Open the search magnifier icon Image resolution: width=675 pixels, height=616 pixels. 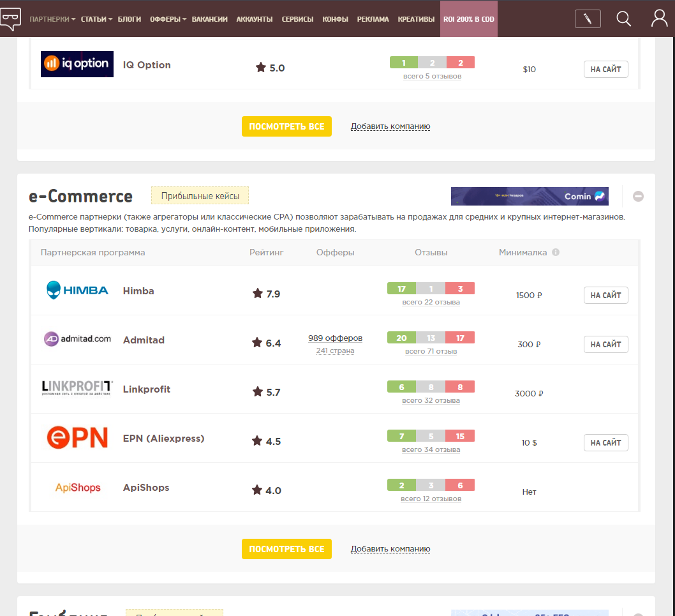tap(623, 19)
